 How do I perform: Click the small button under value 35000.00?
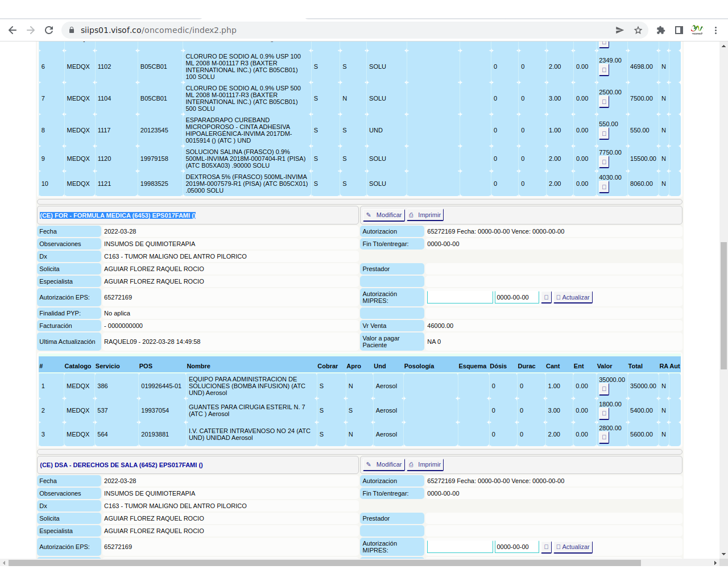604,389
